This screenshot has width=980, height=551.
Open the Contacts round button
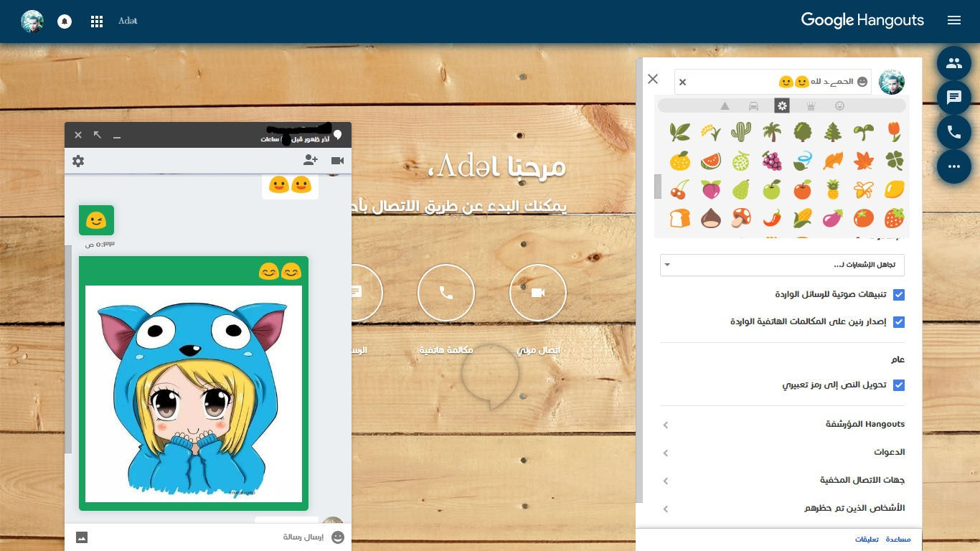click(x=954, y=63)
